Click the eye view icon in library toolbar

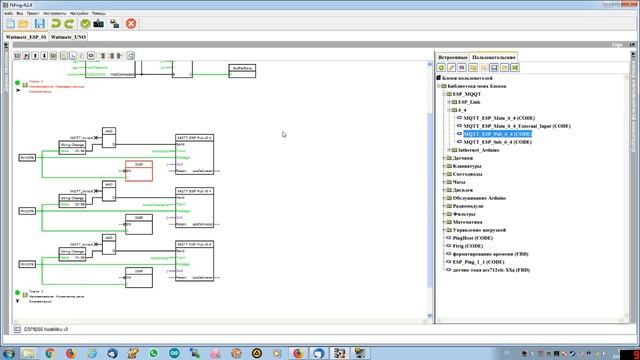pos(462,68)
